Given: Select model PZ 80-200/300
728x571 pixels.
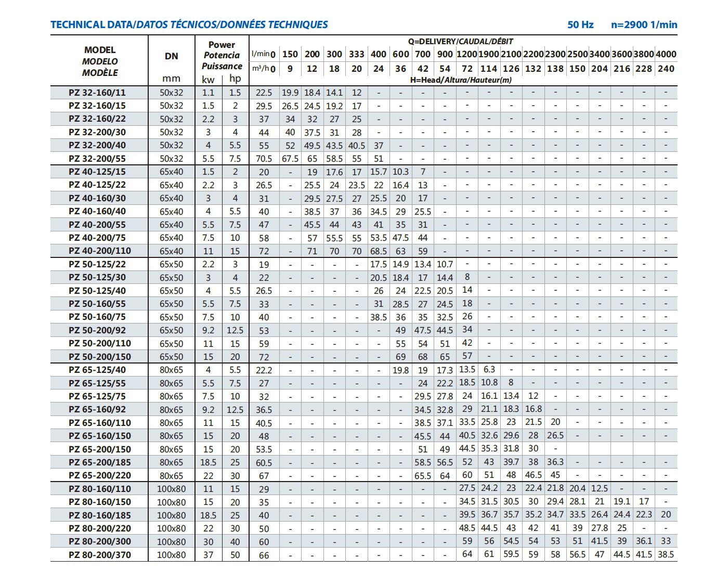Looking at the screenshot, I should [100, 541].
